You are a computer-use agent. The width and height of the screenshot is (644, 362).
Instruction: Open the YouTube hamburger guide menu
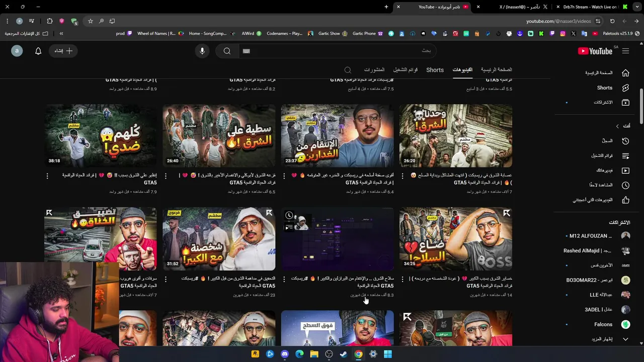pos(625,51)
